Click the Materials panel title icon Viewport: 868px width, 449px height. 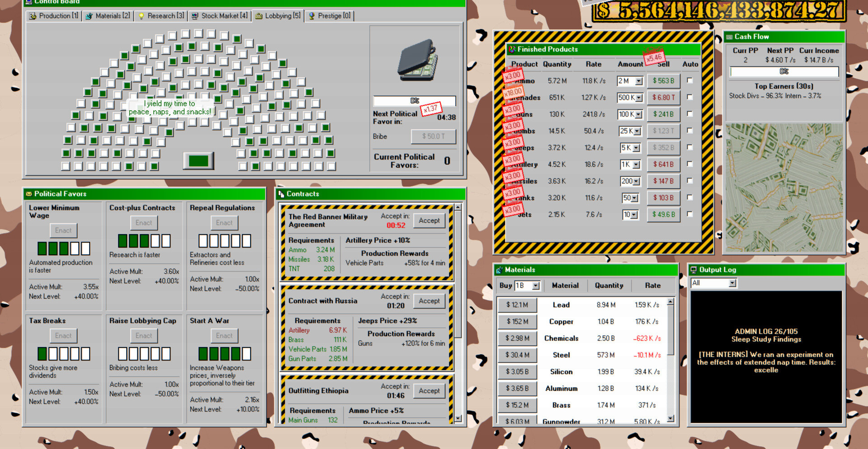click(x=499, y=270)
